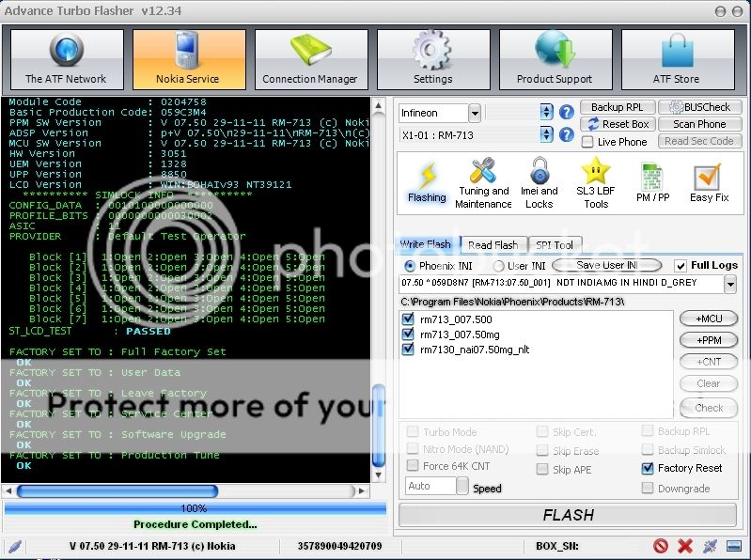Uncheck the rm7130_nai07.50mg_nlt file
The height and width of the screenshot is (560, 751).
(x=408, y=349)
